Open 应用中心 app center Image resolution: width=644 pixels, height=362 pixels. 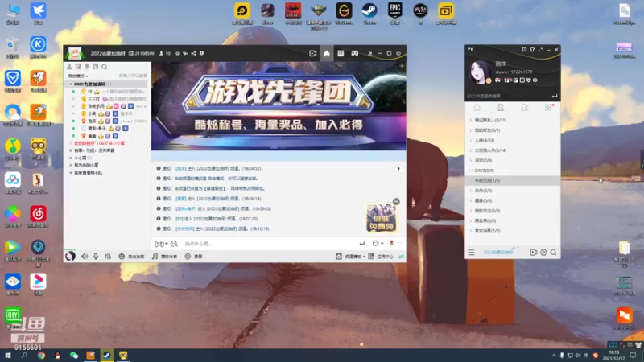381,257
